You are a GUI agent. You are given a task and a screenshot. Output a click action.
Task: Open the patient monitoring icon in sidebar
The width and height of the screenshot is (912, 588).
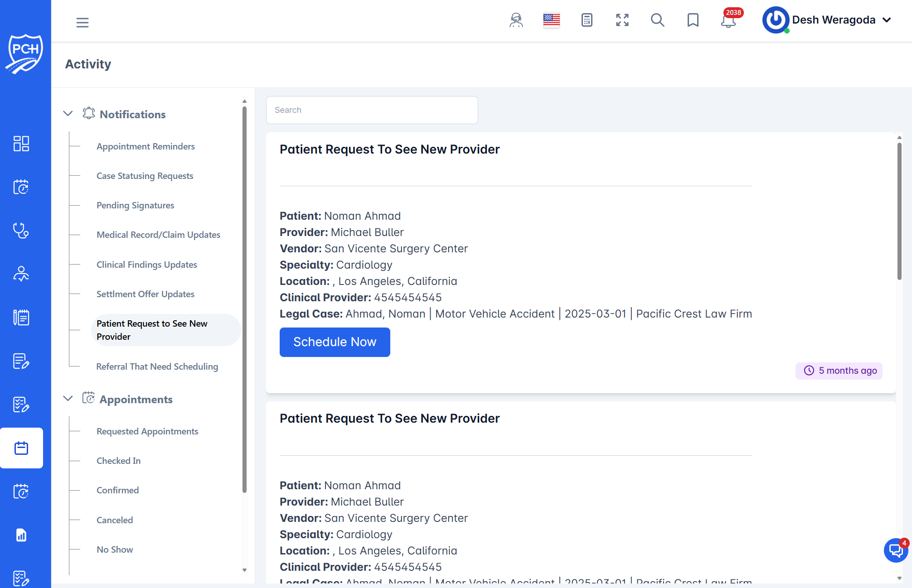(21, 274)
